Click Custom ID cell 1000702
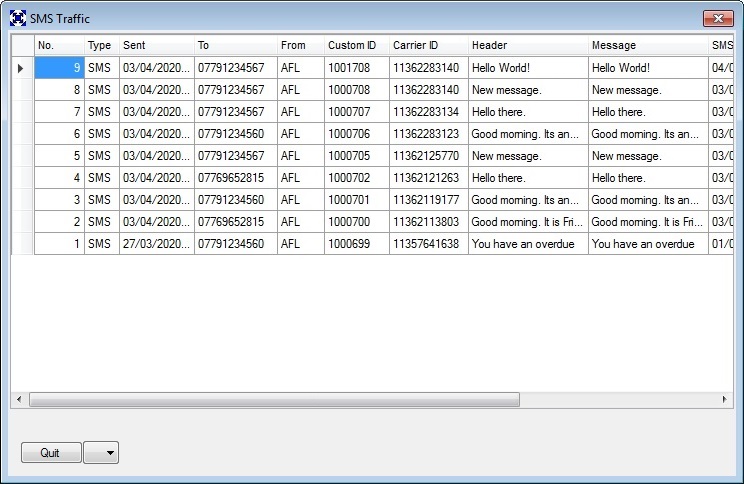Screen dimensions: 744x484 (x=357, y=177)
